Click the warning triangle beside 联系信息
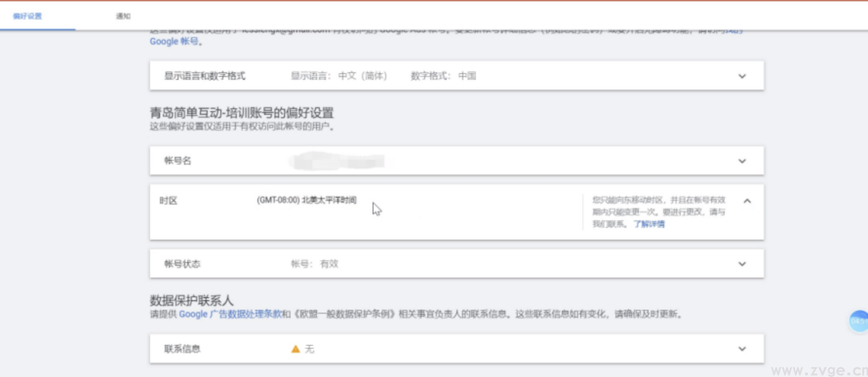Image resolution: width=868 pixels, height=377 pixels. pyautogui.click(x=295, y=349)
